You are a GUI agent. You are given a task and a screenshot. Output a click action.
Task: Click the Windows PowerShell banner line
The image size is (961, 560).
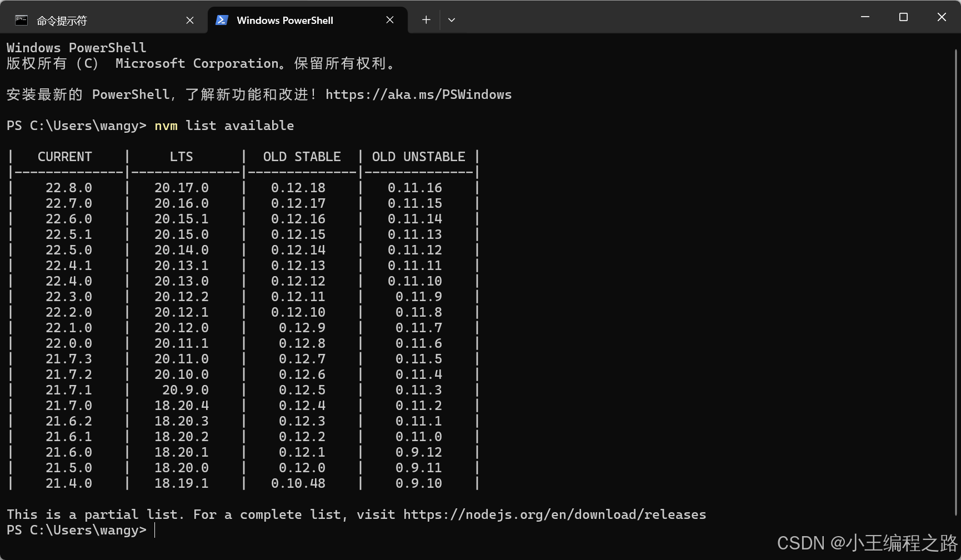tap(77, 48)
